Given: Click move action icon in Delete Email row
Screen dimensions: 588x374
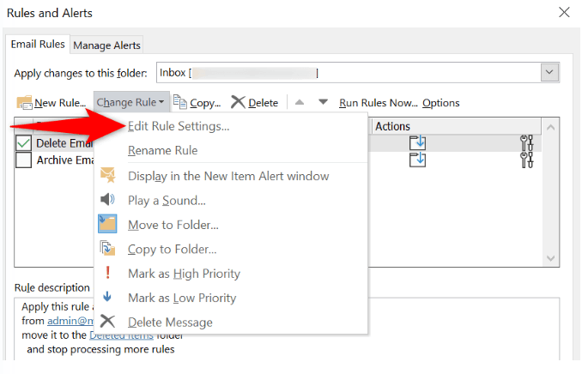Looking at the screenshot, I should pos(417,142).
